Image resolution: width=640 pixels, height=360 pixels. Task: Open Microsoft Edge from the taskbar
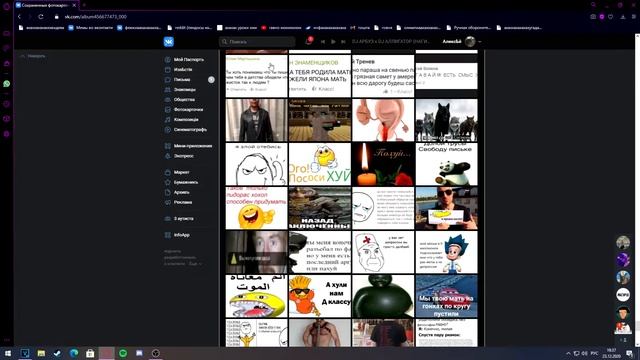click(74, 353)
